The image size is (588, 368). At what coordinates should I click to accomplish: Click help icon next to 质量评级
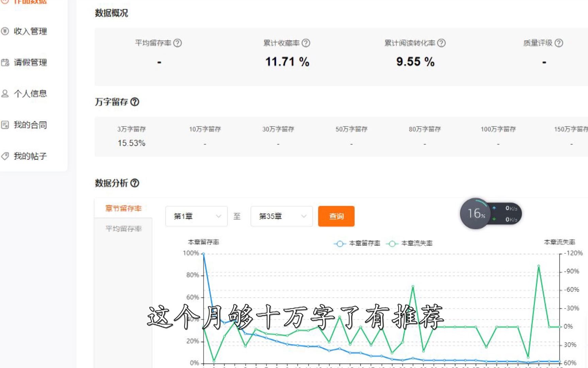pos(559,43)
